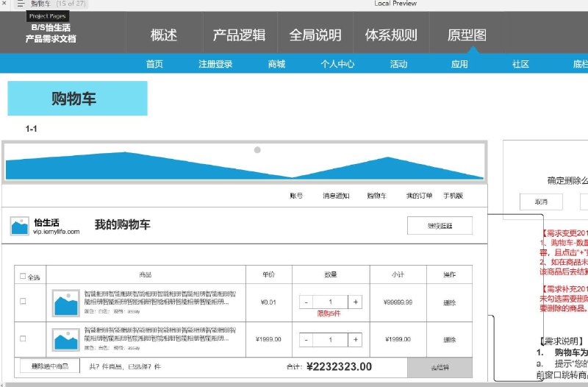Select 注册登录 in blue sub-navigation
Viewport: 588px width, 387px height.
coord(215,64)
